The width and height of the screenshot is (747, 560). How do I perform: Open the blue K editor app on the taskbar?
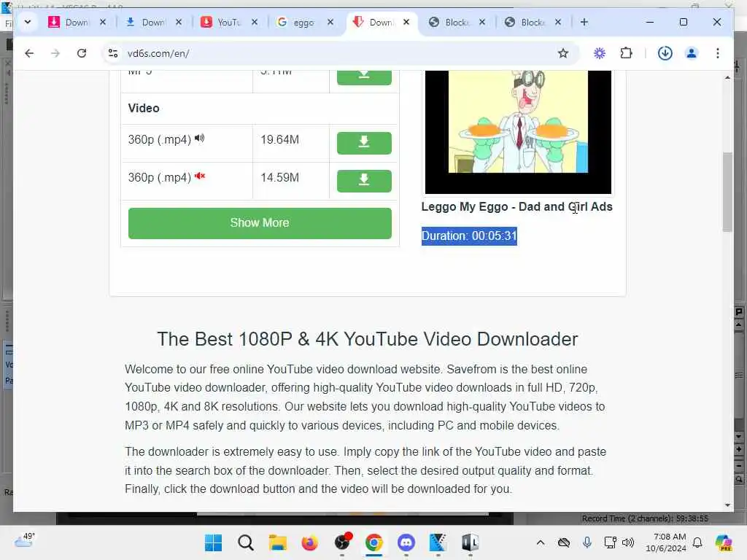(438, 542)
